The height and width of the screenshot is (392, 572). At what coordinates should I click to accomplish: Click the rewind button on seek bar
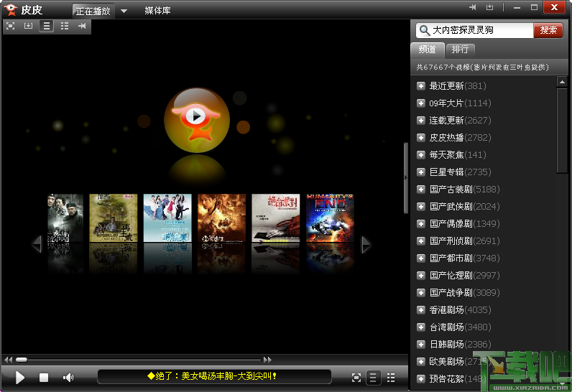pyautogui.click(x=9, y=360)
